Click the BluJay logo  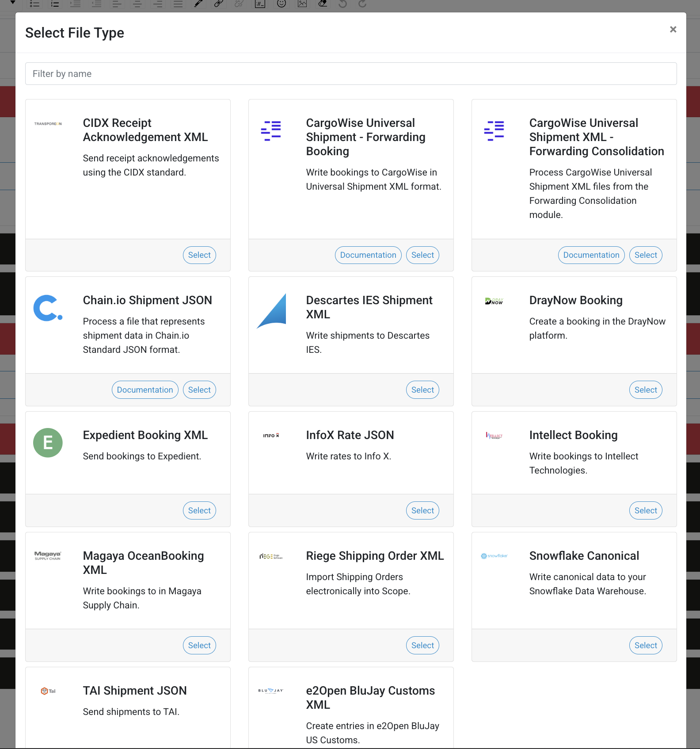[x=271, y=691]
